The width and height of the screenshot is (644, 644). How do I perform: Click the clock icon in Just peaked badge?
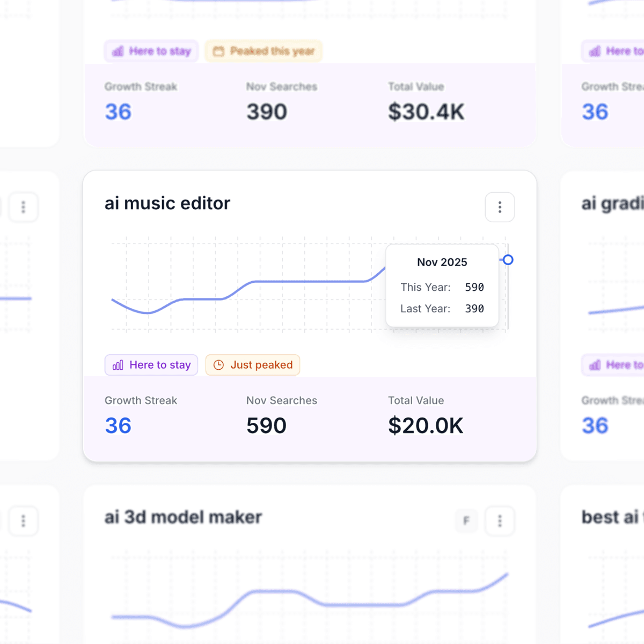coord(219,365)
